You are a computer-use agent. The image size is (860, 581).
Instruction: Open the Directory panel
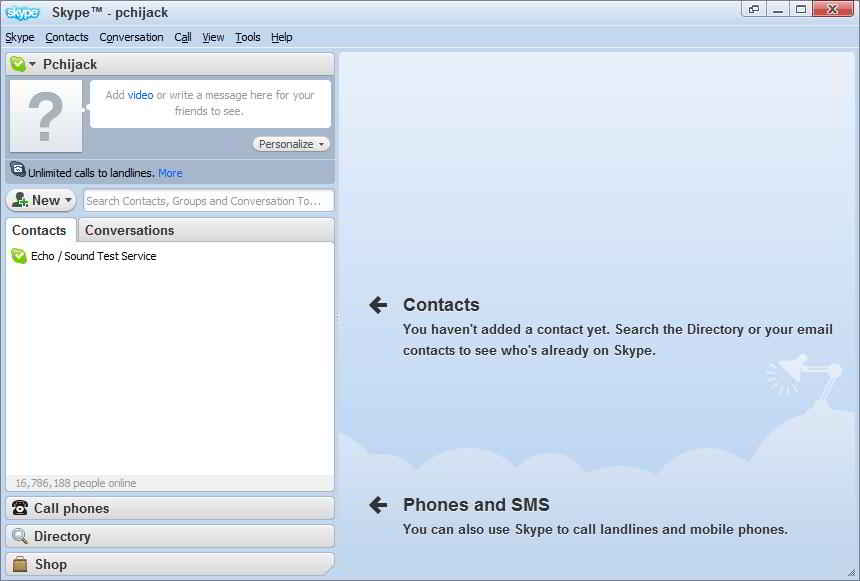tap(170, 536)
